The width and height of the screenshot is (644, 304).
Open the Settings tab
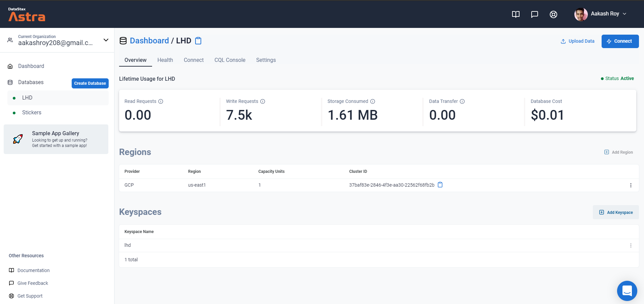pos(266,60)
